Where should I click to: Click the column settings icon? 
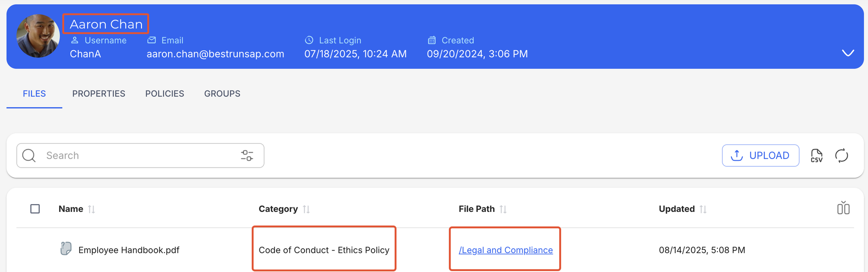click(x=843, y=208)
